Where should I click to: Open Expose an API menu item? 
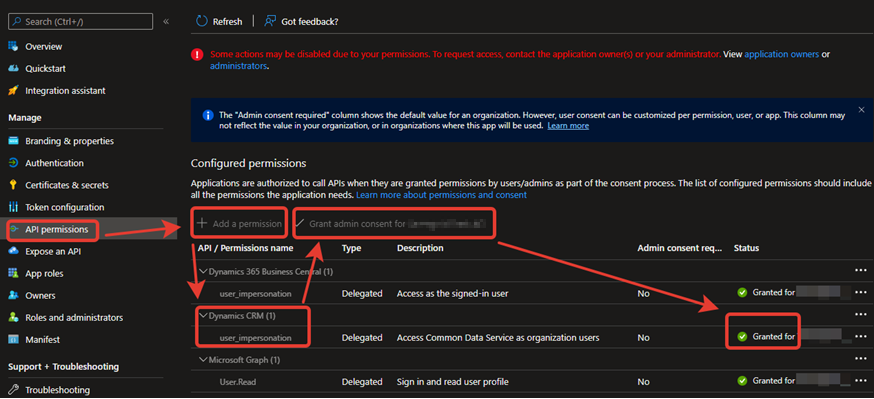53,251
